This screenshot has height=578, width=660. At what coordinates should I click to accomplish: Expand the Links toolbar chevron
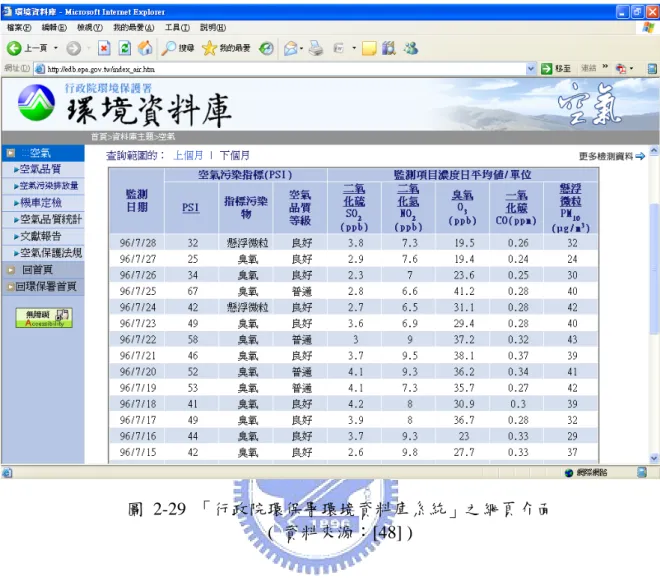coord(605,67)
